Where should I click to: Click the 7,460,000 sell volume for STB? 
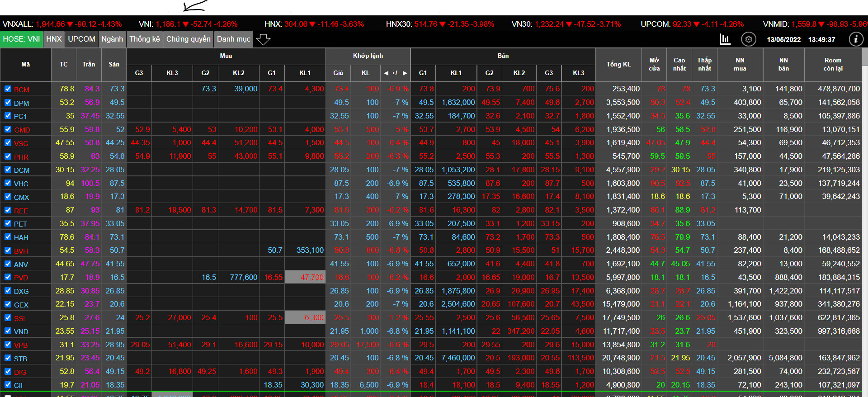458,358
